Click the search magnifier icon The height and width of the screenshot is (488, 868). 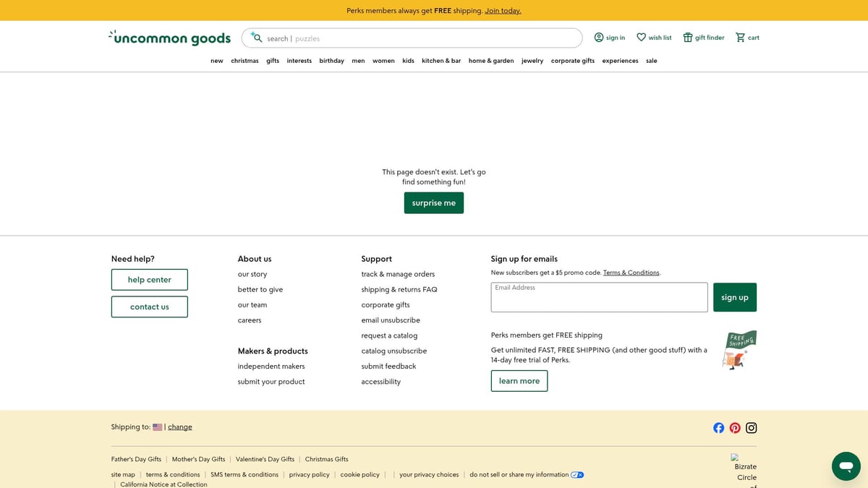click(256, 38)
